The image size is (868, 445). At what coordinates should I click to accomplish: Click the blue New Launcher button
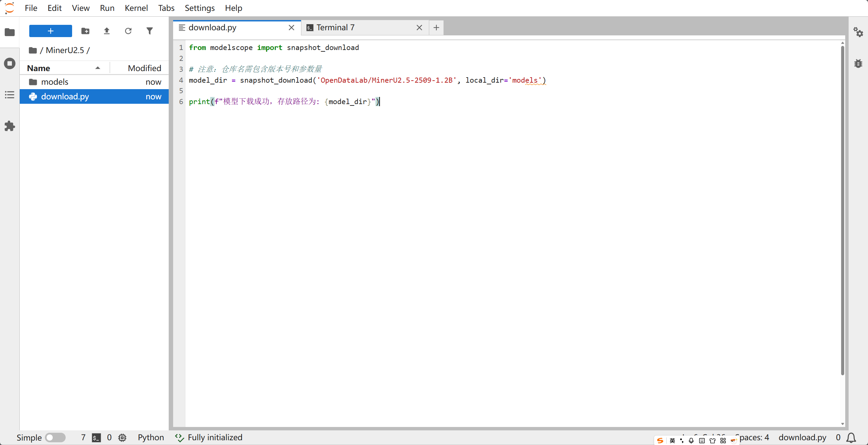pyautogui.click(x=50, y=31)
